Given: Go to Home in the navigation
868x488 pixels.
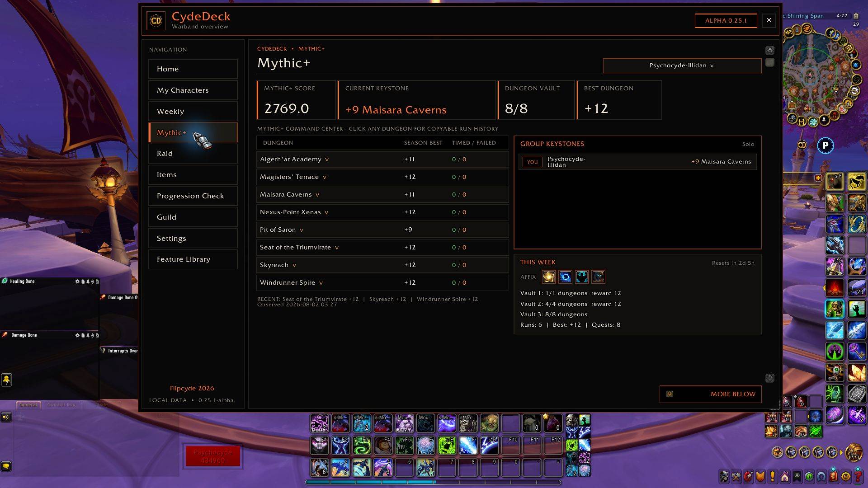Looking at the screenshot, I should click(193, 69).
